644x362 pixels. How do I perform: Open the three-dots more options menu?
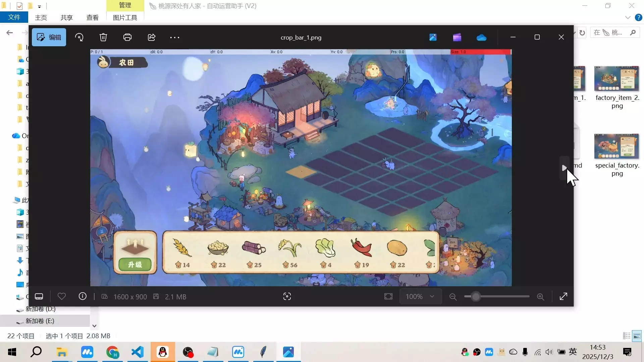coord(175,38)
